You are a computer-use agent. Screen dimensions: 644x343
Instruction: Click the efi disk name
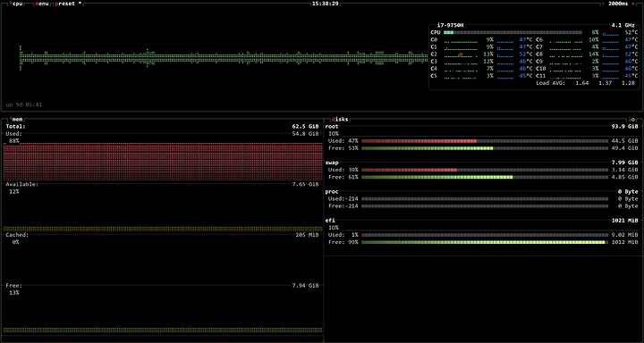pos(330,221)
